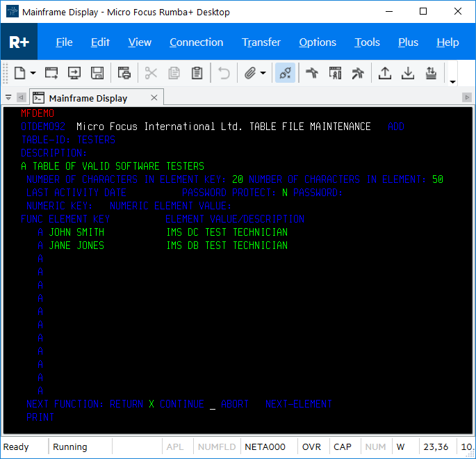Open the paperclip attachment dropdown arrow
The height and width of the screenshot is (459, 476).
coord(263,74)
